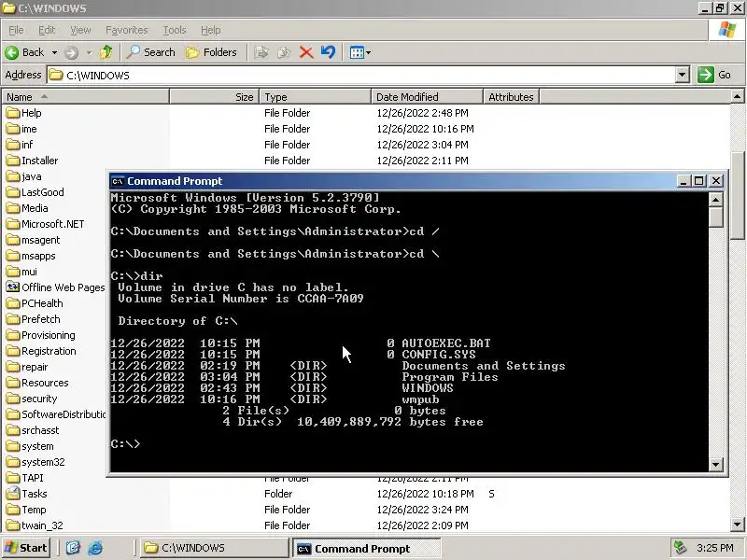The image size is (747, 560).
Task: Sort by the Attributes column header
Action: tap(511, 97)
